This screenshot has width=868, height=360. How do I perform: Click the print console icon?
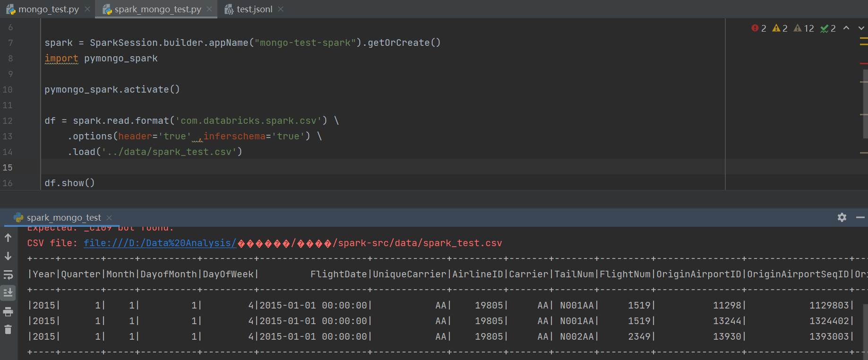click(x=8, y=311)
